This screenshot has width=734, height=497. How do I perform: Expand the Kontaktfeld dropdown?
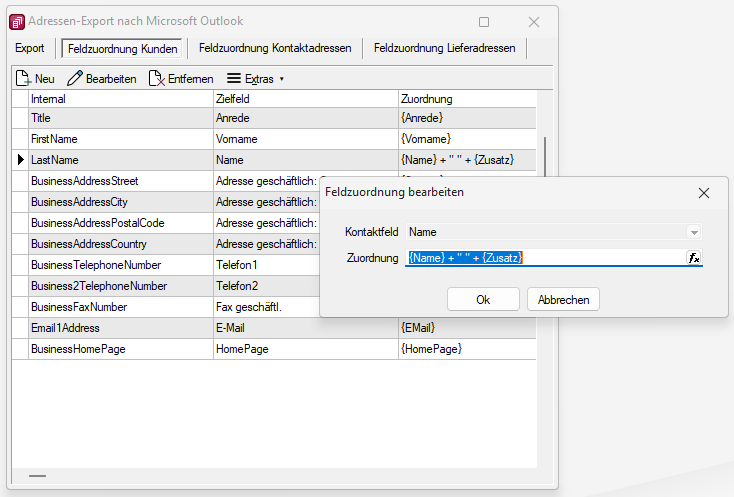[x=694, y=232]
